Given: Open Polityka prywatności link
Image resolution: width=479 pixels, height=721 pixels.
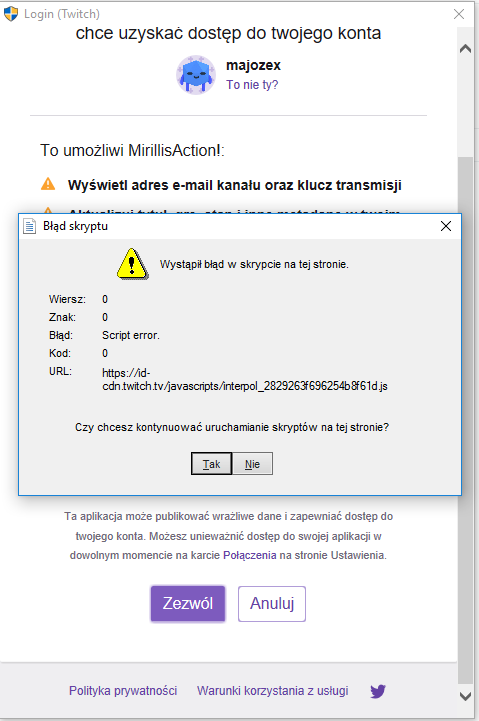Looking at the screenshot, I should (x=123, y=691).
